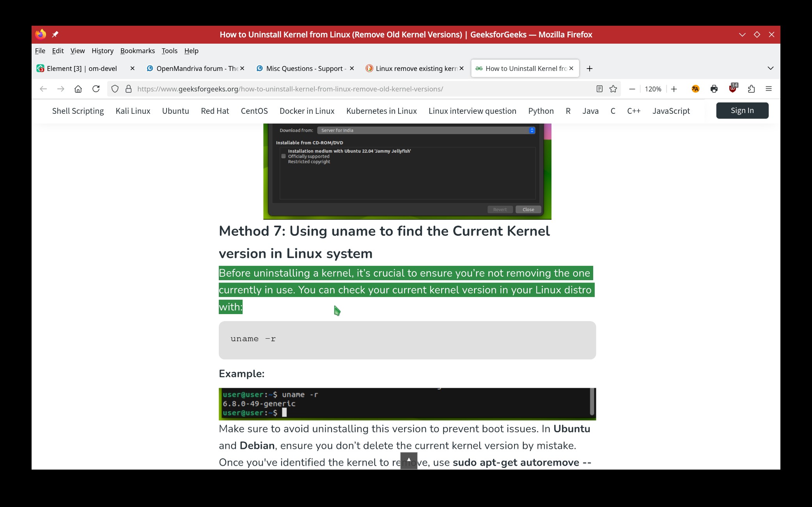Close the Linux remove existing kernel tab
This screenshot has height=507, width=812.
(x=462, y=68)
